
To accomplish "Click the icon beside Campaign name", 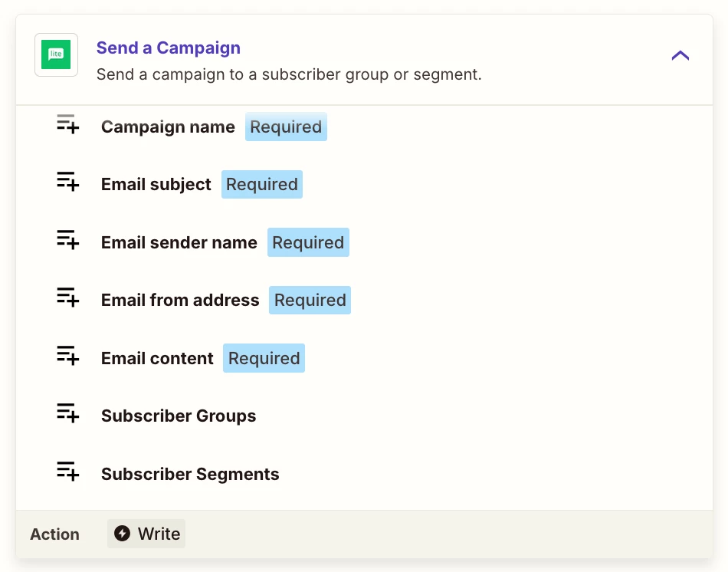I will click(68, 124).
